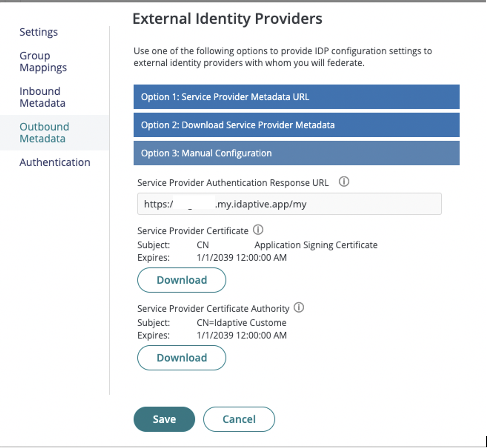The image size is (490, 448).
Task: Select the Outbound Metadata section
Action: point(44,132)
